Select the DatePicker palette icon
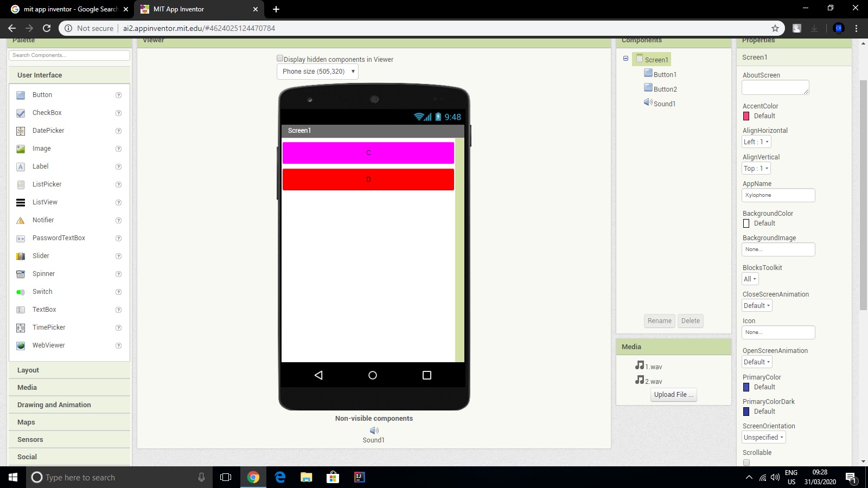The height and width of the screenshot is (488, 868). [20, 131]
